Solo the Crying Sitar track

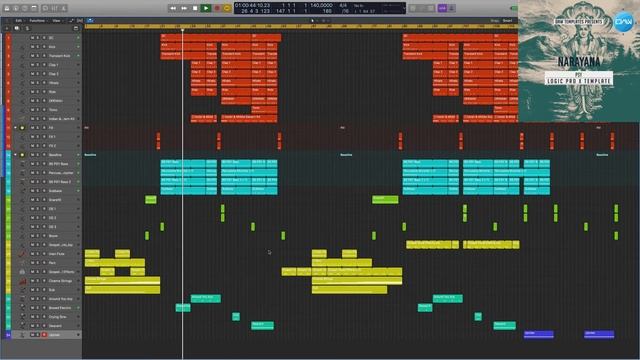coord(38,317)
